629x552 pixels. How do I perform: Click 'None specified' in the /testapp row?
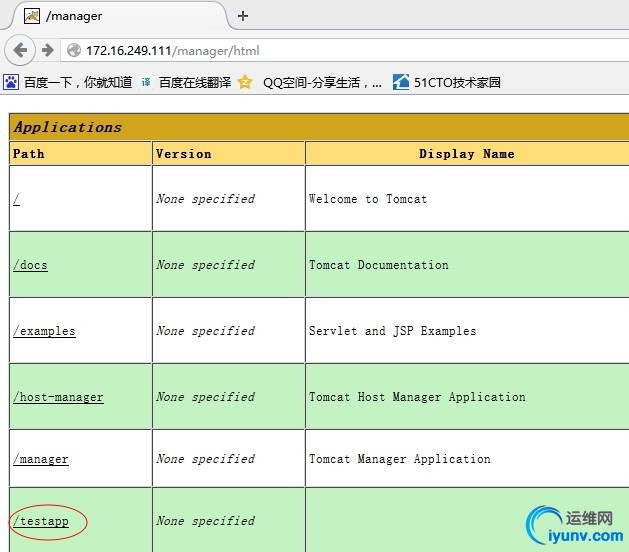pyautogui.click(x=205, y=521)
